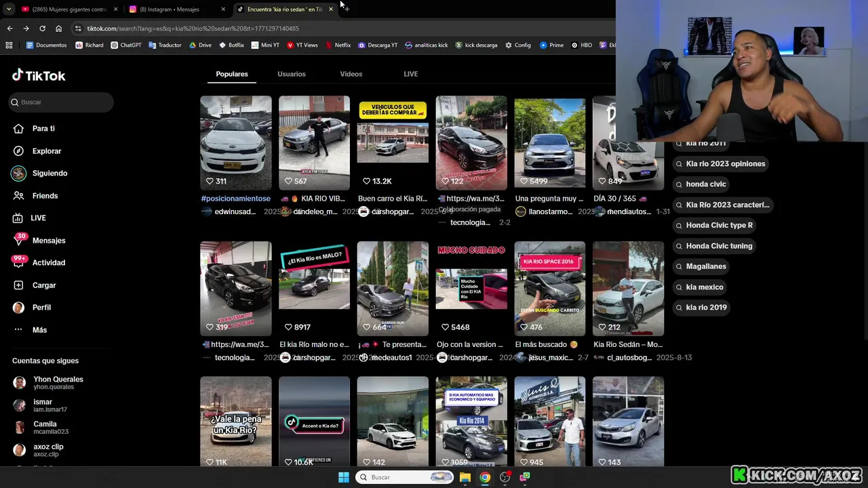Switch to the LIVE results tab
Image resolution: width=868 pixels, height=488 pixels.
click(411, 74)
